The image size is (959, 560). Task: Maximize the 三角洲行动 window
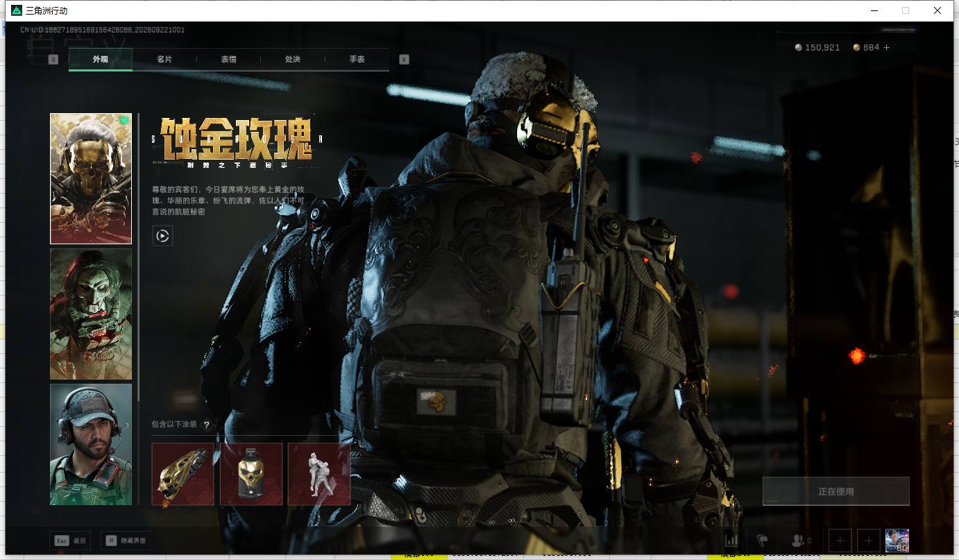point(906,10)
